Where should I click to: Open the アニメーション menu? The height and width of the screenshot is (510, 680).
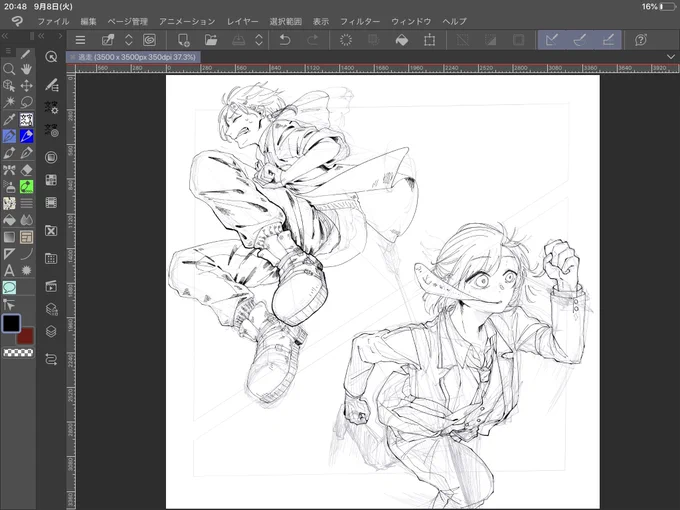click(187, 21)
